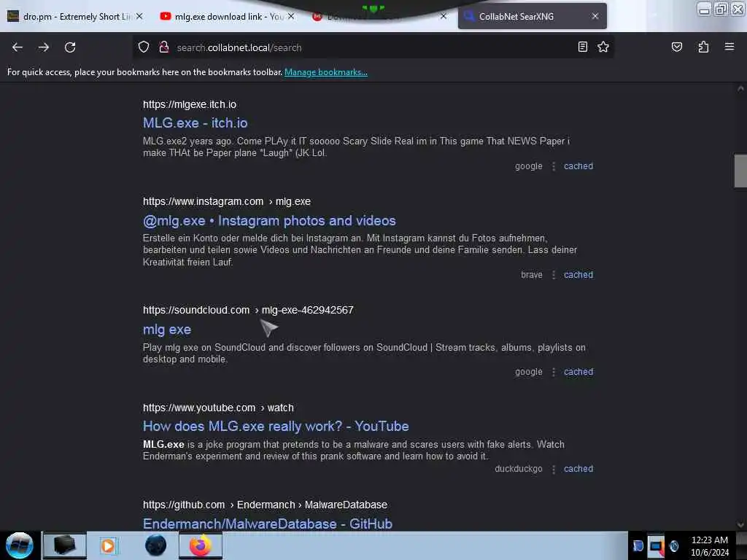Go back to the previous page

click(x=18, y=47)
